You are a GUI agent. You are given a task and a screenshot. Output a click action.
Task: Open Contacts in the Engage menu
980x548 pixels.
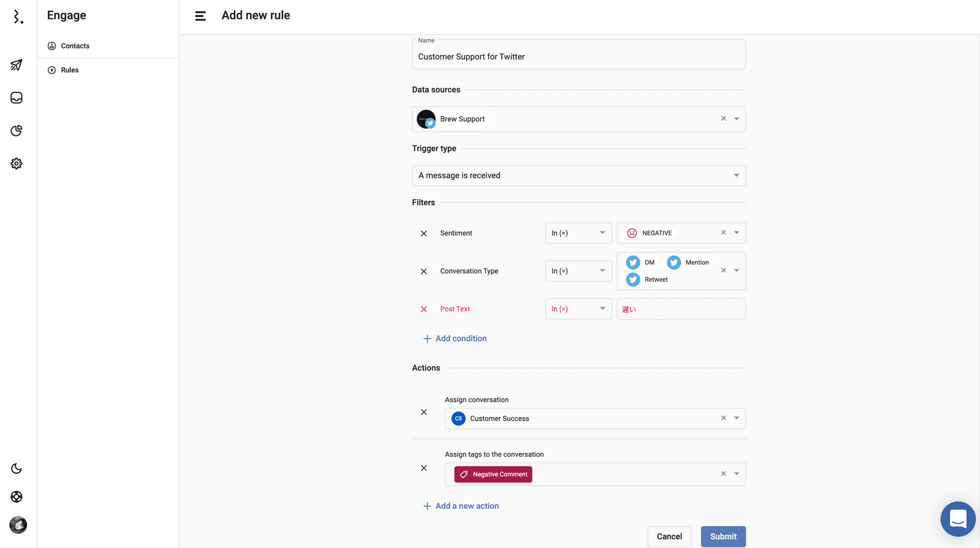pyautogui.click(x=75, y=46)
